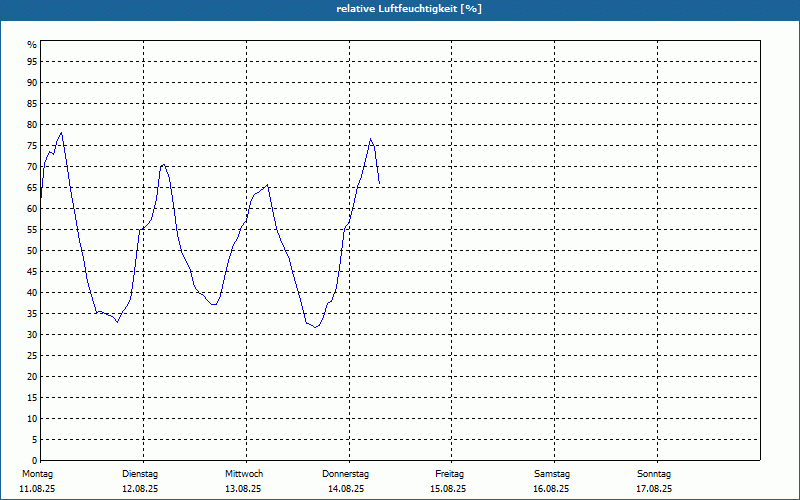800x500 pixels.
Task: Click the 80 y-axis value
Action: 32,124
